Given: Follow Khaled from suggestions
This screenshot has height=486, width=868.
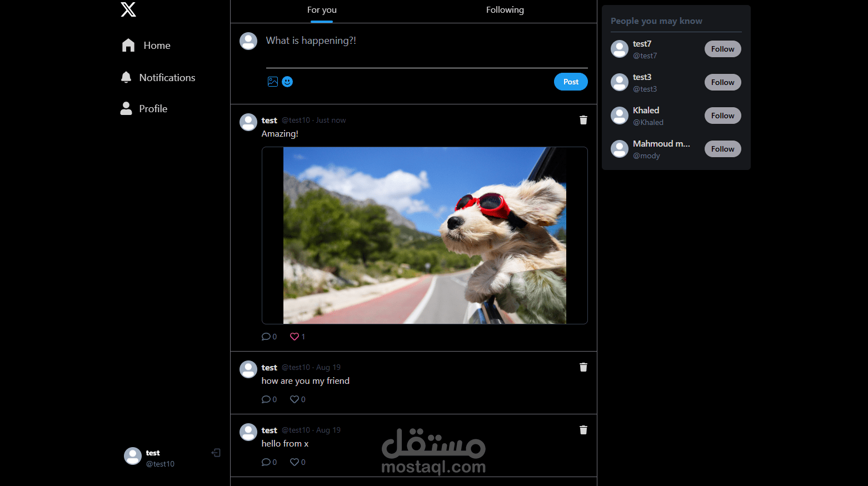Looking at the screenshot, I should pyautogui.click(x=722, y=115).
